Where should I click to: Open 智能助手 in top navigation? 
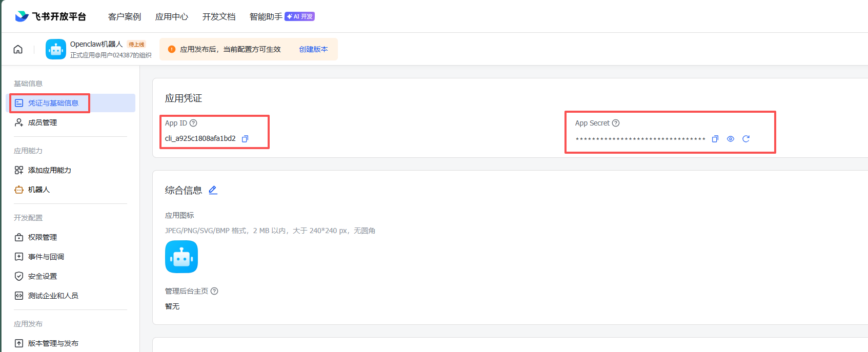(266, 16)
